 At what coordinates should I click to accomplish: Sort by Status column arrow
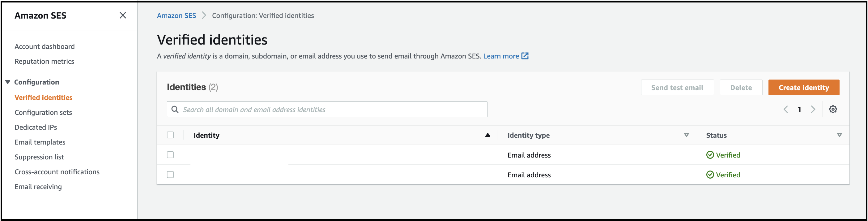pyautogui.click(x=839, y=135)
